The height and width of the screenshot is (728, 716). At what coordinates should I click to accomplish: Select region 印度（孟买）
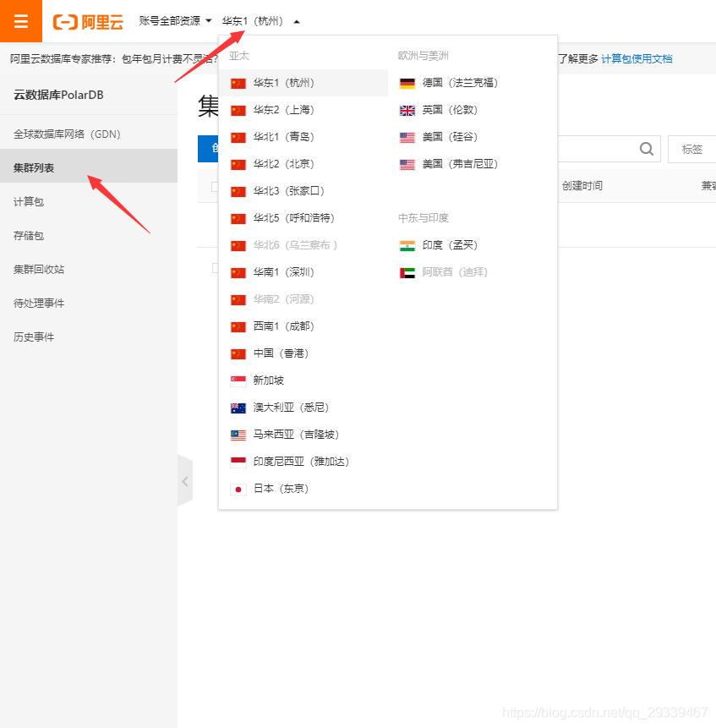(473, 245)
